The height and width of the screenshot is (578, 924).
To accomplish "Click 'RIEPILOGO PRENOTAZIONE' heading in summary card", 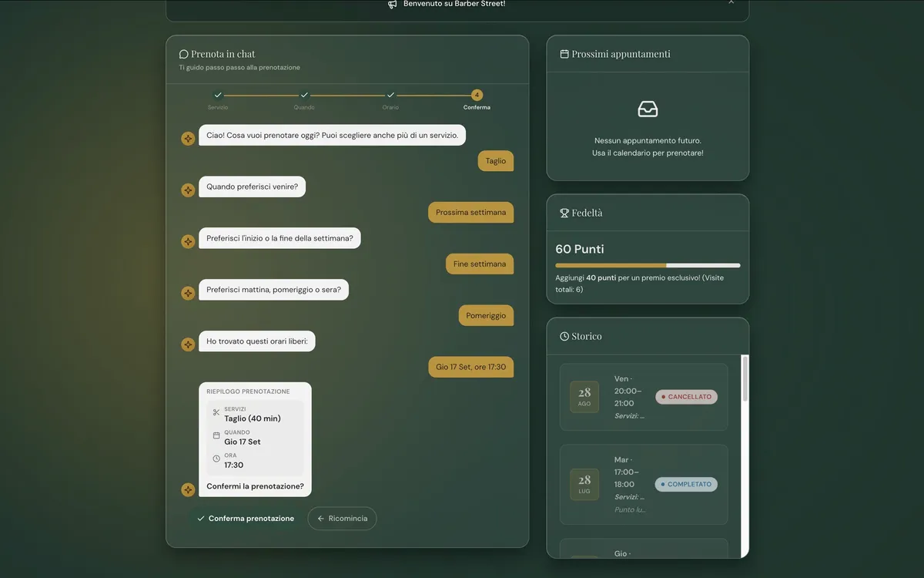I will pyautogui.click(x=248, y=391).
